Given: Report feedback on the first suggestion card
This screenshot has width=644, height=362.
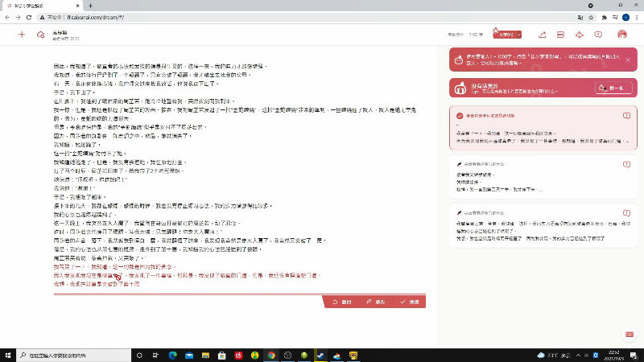Looking at the screenshot, I should tap(626, 116).
